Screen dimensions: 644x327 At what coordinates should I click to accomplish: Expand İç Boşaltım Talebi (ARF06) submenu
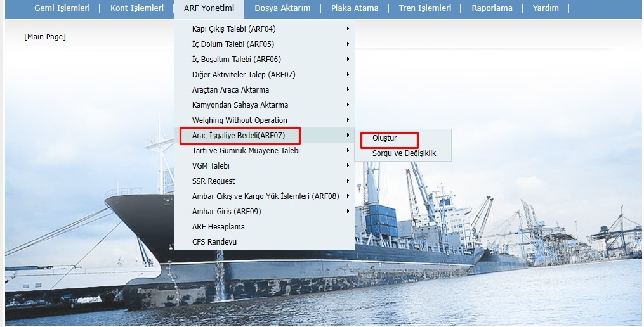[x=236, y=59]
